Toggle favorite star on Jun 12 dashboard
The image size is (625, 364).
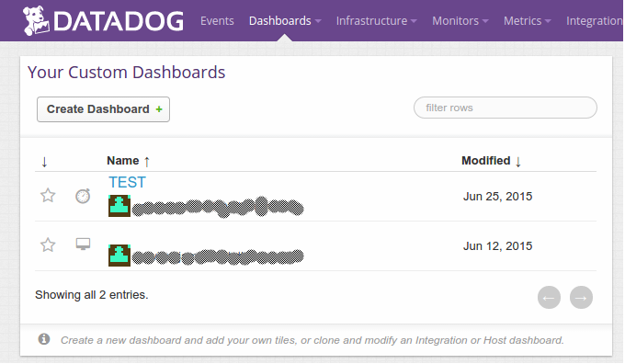[x=48, y=245]
